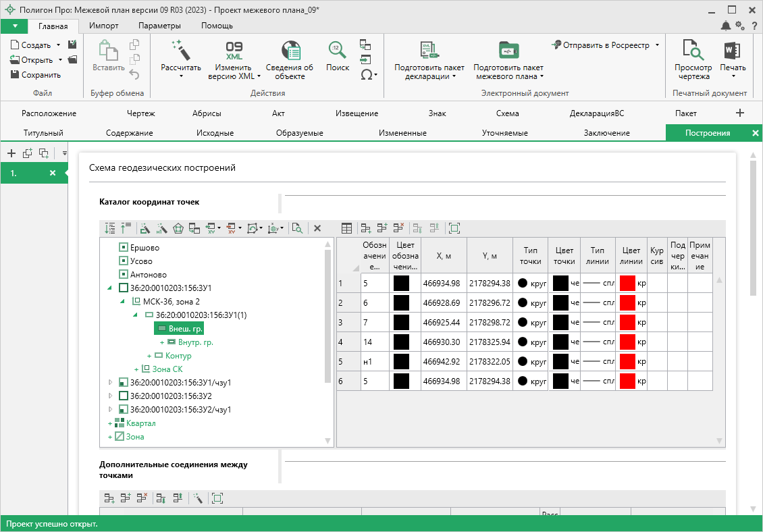Open the Отправить в Росреестр dropdown arrow

[x=657, y=45]
